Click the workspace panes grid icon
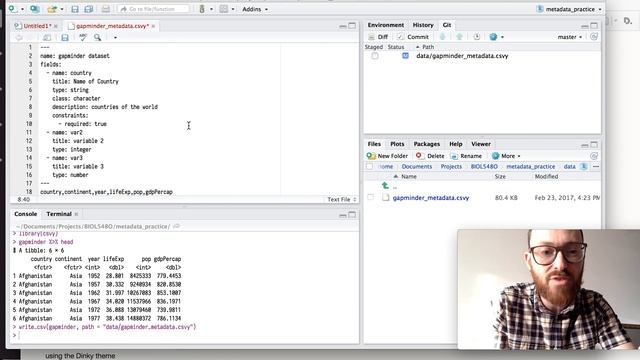Viewport: 640px width, 360px height. (224, 9)
